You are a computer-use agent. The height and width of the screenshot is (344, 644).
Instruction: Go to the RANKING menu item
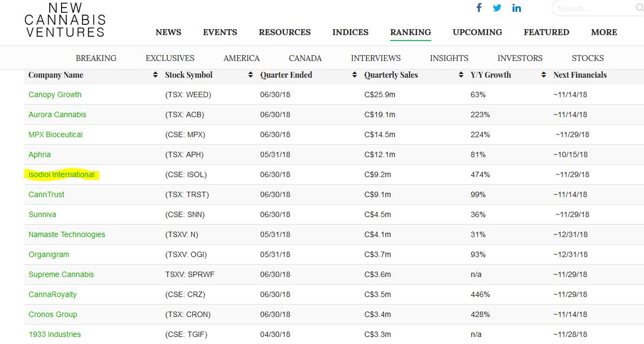click(x=410, y=32)
